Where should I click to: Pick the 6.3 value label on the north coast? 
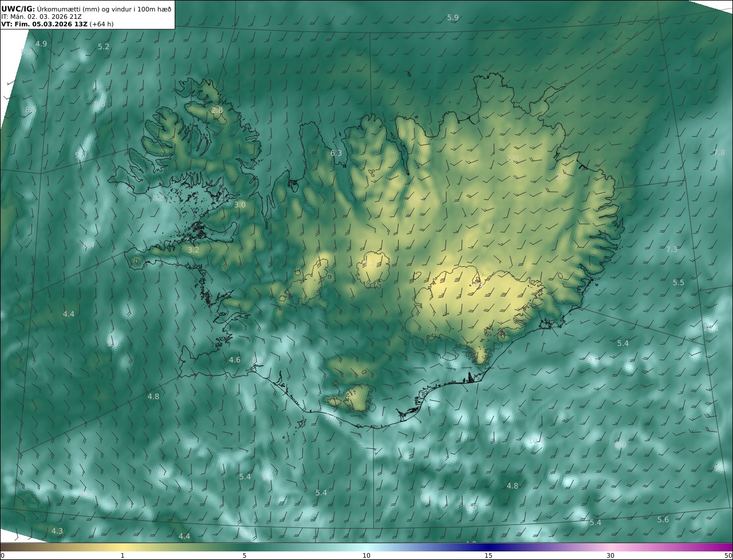(336, 153)
